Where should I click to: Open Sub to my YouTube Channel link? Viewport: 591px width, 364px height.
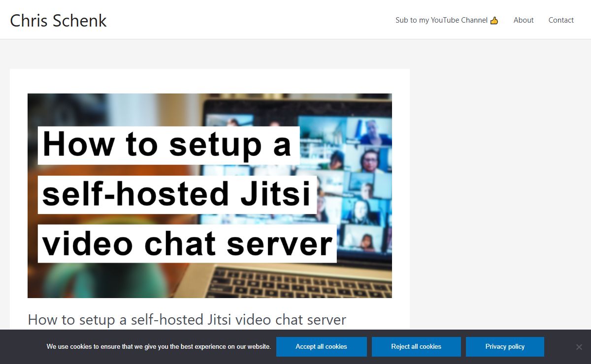tap(447, 20)
